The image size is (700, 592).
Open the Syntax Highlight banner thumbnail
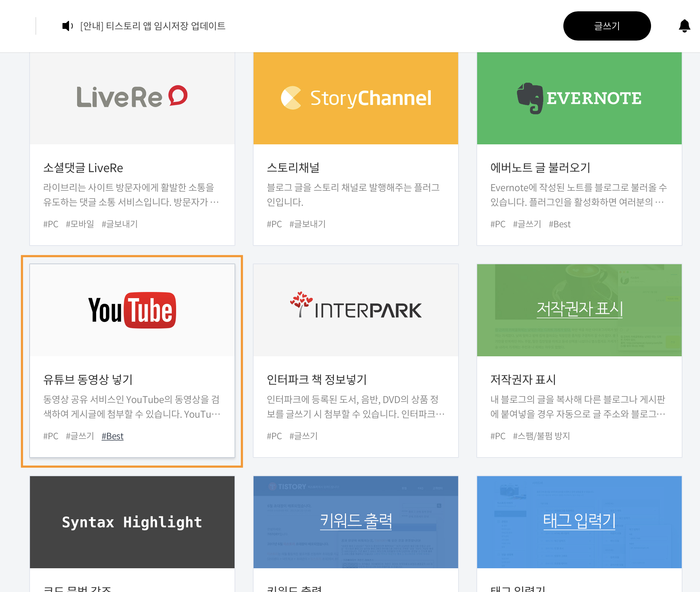(132, 522)
